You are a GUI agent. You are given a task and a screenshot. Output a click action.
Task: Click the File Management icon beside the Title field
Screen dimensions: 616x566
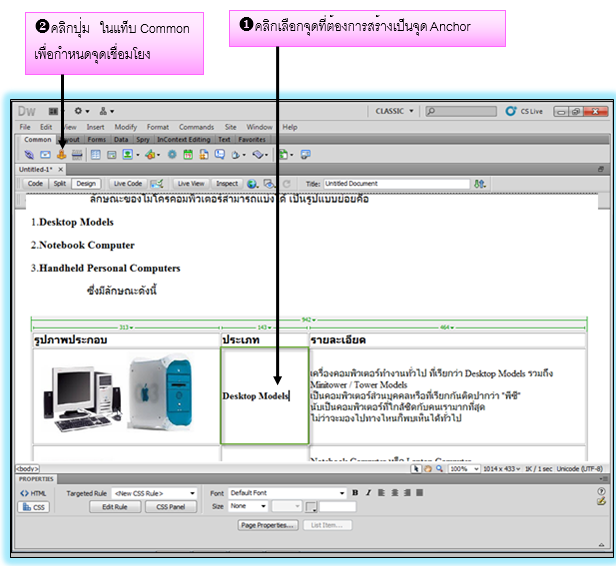480,183
